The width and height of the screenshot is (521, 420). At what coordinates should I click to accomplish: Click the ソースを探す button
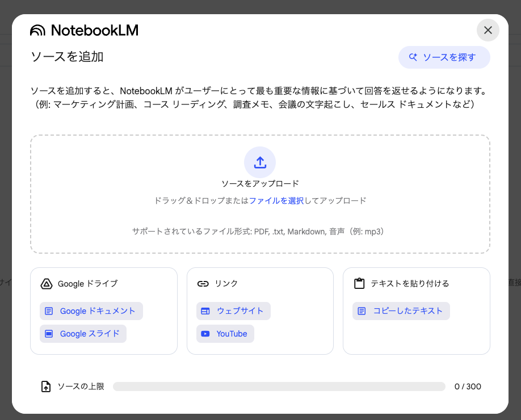pyautogui.click(x=444, y=57)
